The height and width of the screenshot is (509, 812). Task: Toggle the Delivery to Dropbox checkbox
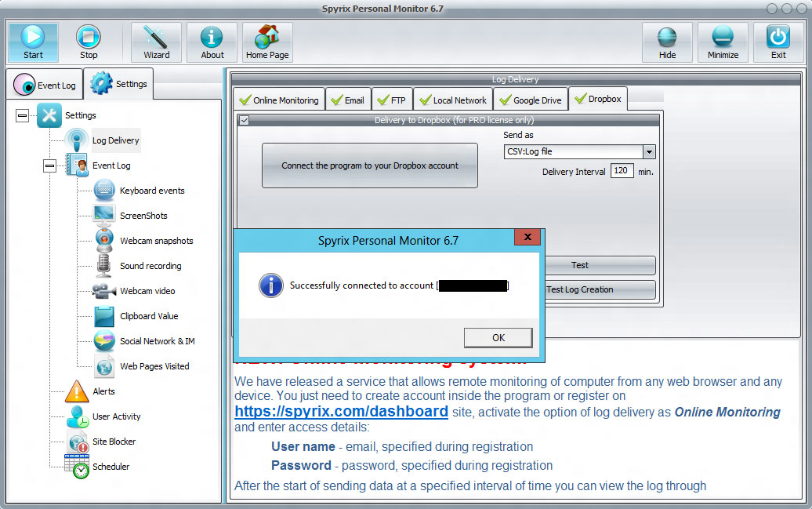[245, 120]
